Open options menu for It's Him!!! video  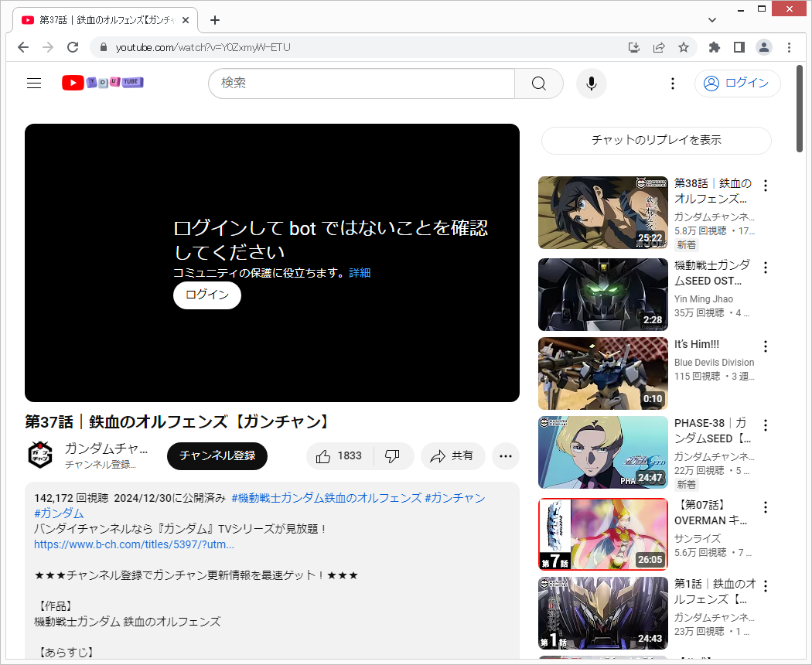click(766, 346)
